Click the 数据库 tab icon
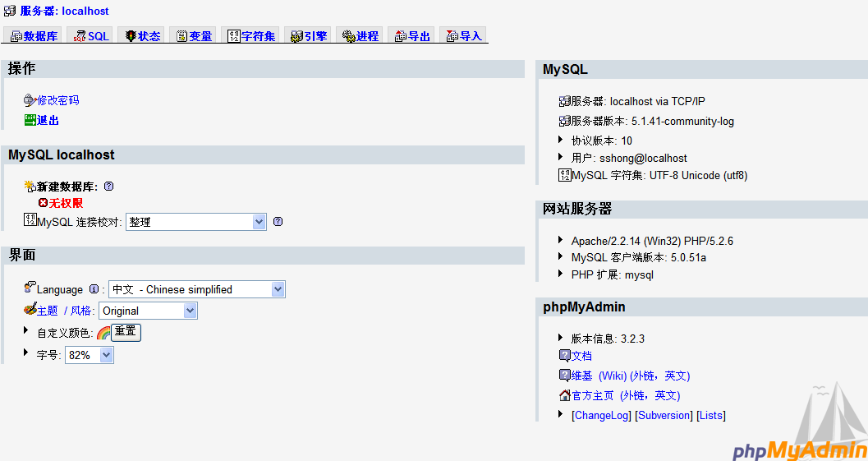The height and width of the screenshot is (461, 868). [16, 36]
